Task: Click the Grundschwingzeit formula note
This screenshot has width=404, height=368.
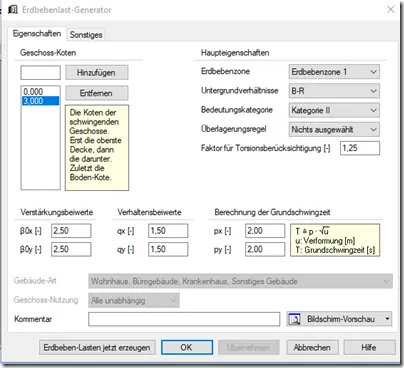Action: 335,240
